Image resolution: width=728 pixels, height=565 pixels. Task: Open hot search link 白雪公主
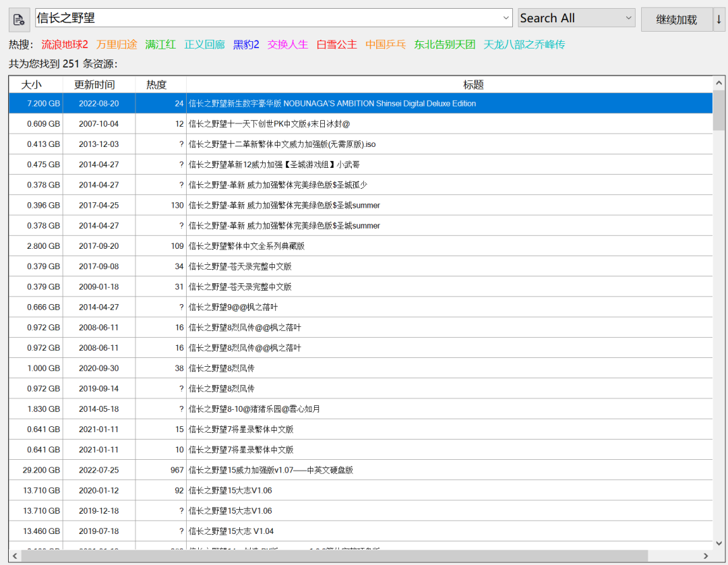pos(336,44)
